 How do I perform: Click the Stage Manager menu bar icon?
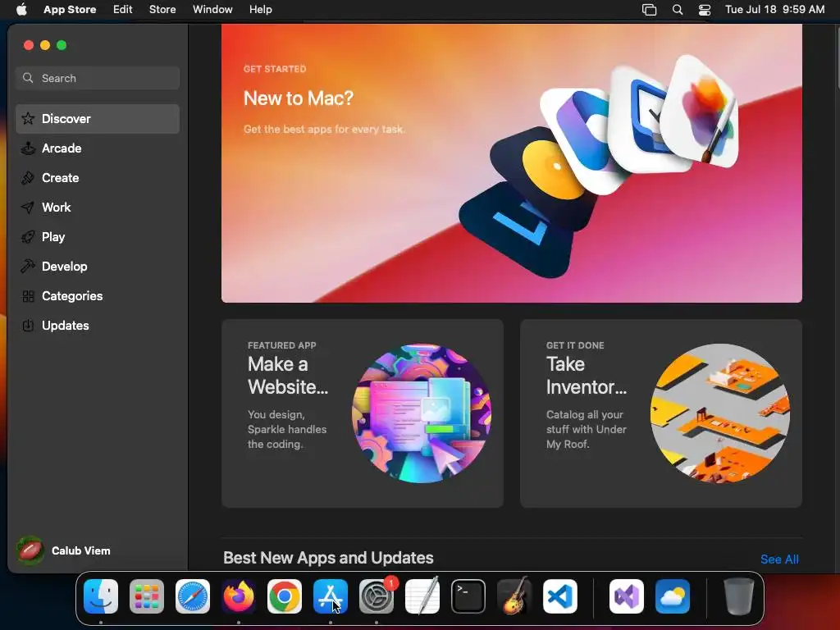click(x=650, y=10)
